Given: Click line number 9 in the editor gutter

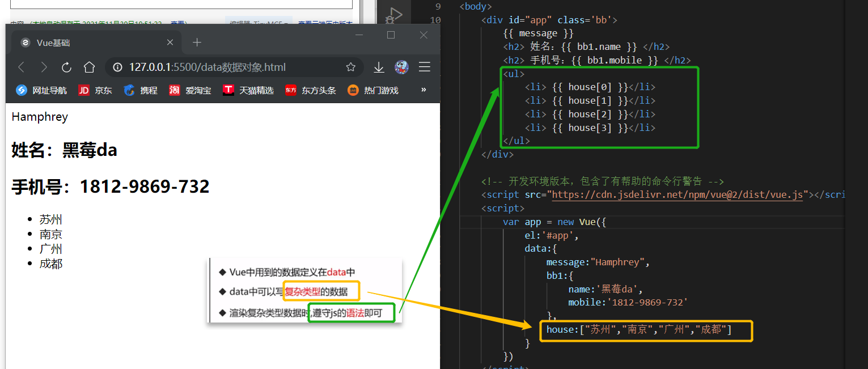Looking at the screenshot, I should click(438, 7).
